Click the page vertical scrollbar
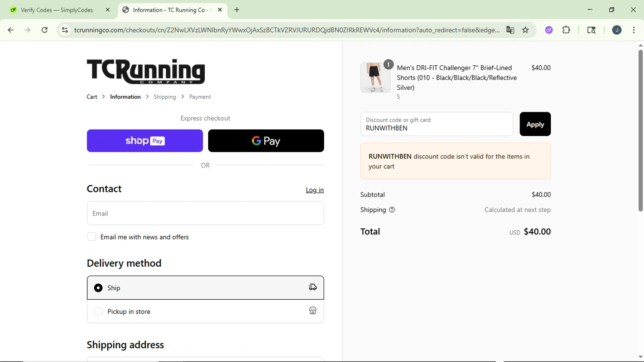This screenshot has width=644, height=362. (640, 131)
